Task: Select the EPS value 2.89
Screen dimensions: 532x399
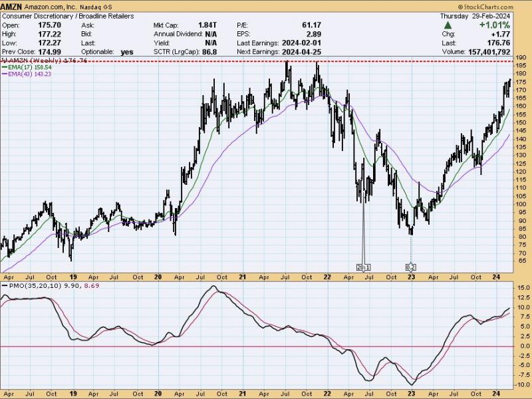Action: click(314, 34)
